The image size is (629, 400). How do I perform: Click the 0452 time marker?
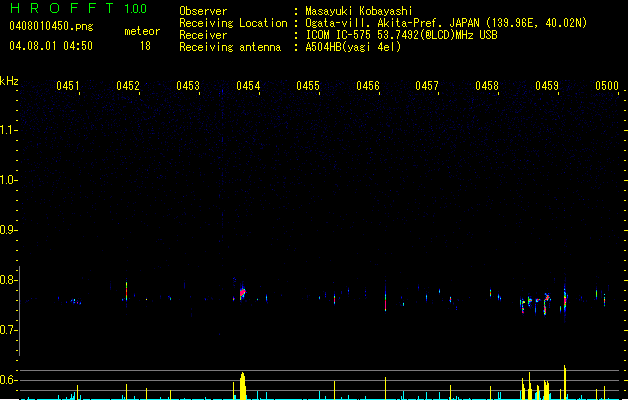128,86
